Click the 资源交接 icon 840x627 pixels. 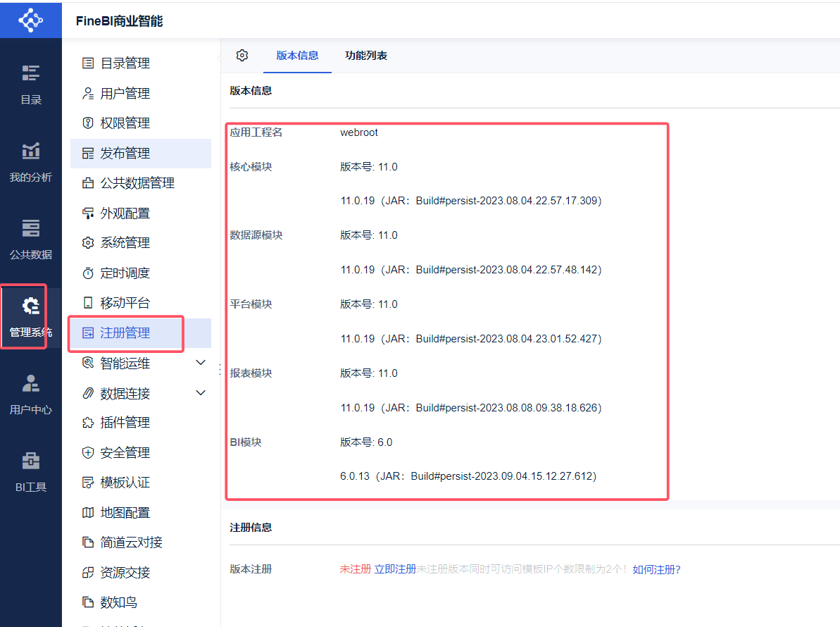coord(88,572)
